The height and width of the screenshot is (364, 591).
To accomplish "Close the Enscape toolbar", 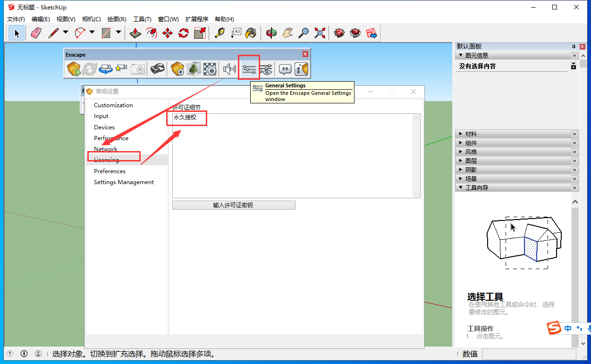I will click(x=305, y=54).
